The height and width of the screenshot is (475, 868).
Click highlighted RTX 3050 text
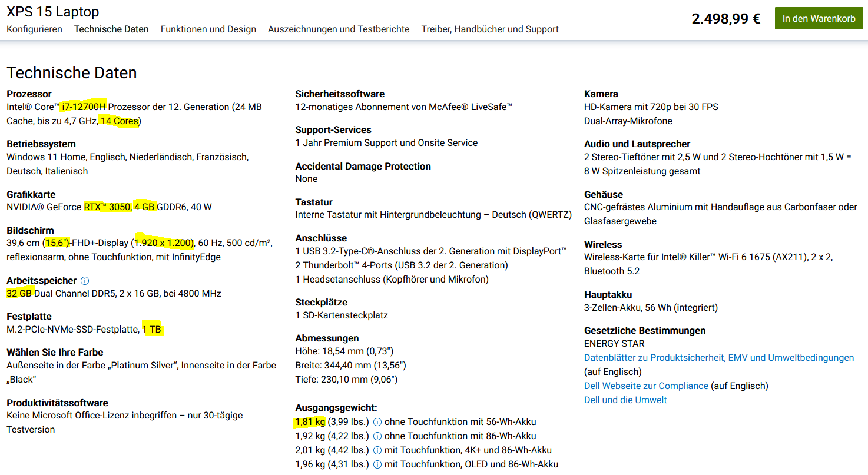(107, 207)
